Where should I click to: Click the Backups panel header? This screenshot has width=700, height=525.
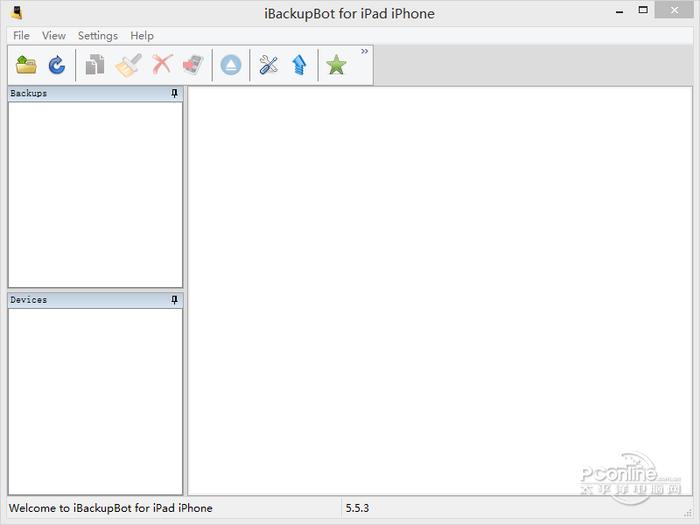pyautogui.click(x=95, y=93)
